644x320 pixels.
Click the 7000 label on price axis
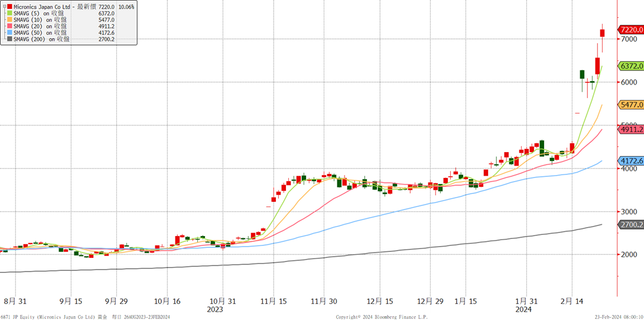click(629, 39)
